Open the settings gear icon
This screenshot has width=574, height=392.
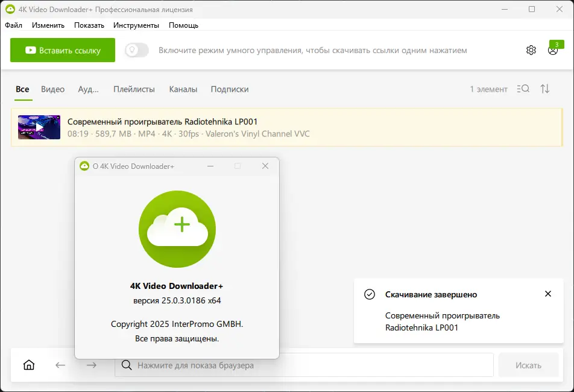[531, 50]
